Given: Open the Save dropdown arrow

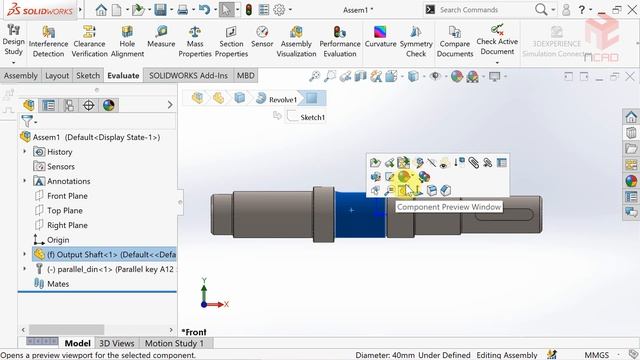Looking at the screenshot, I should coord(171,10).
